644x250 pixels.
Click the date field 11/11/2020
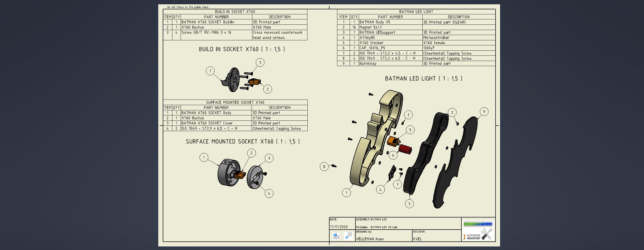click(x=339, y=227)
